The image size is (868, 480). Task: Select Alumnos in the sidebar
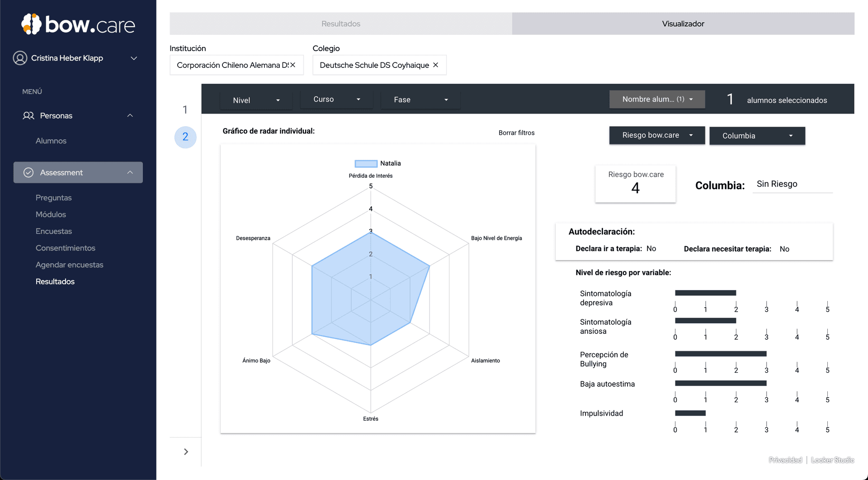51,141
